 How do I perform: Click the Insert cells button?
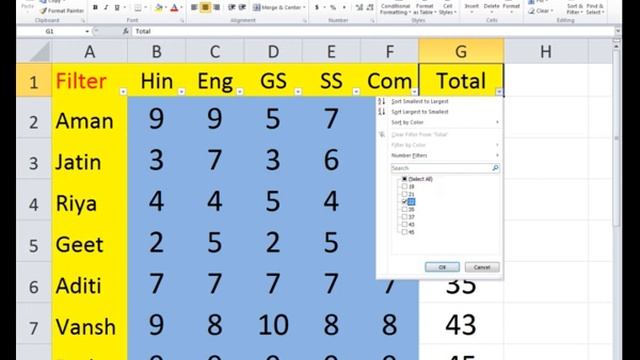(x=471, y=7)
